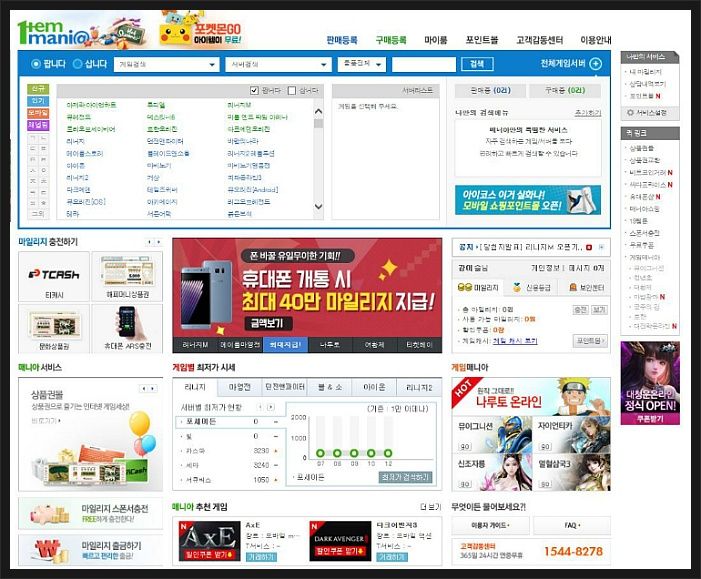Switch to 마영전 price tab
This screenshot has width=701, height=579.
click(240, 387)
